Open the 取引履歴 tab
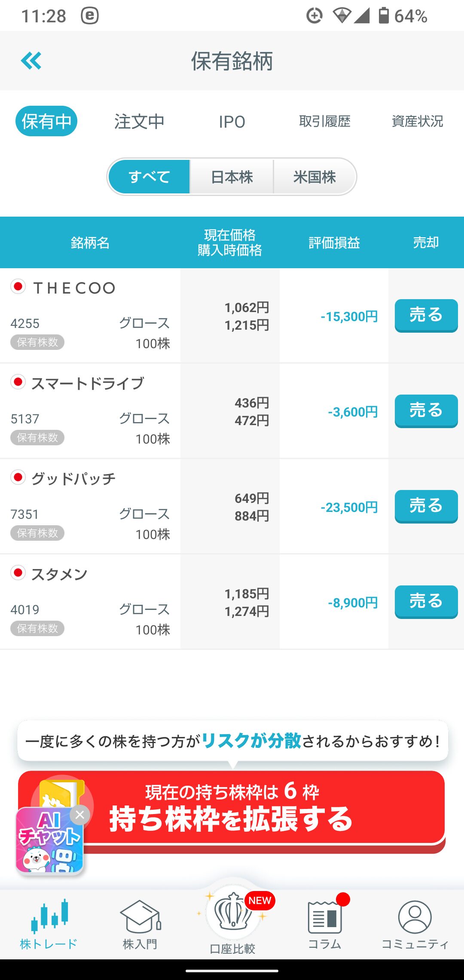Screen dimensions: 464x980 pos(325,122)
